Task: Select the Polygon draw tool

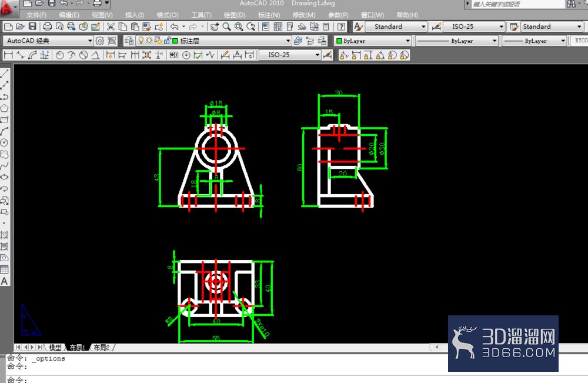Action: 5,108
